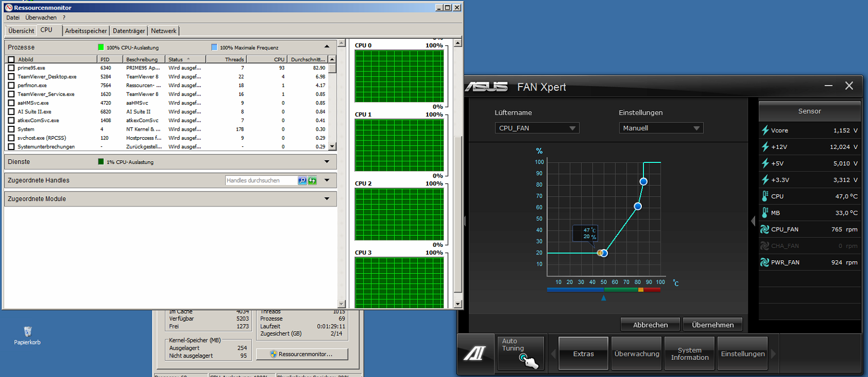Click the Abbrechen button in FAN Xpert
The height and width of the screenshot is (377, 868).
pyautogui.click(x=650, y=324)
